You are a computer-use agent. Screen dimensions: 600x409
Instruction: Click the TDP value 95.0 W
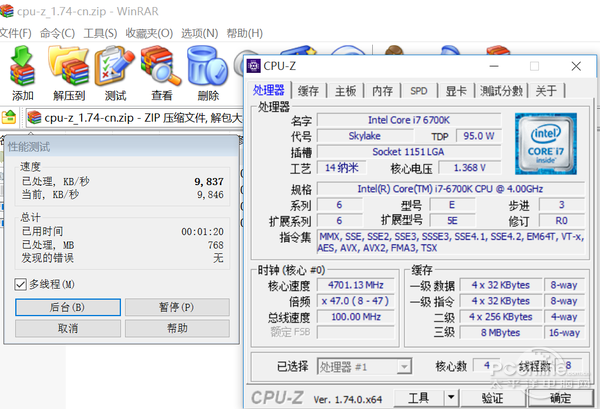coord(478,136)
